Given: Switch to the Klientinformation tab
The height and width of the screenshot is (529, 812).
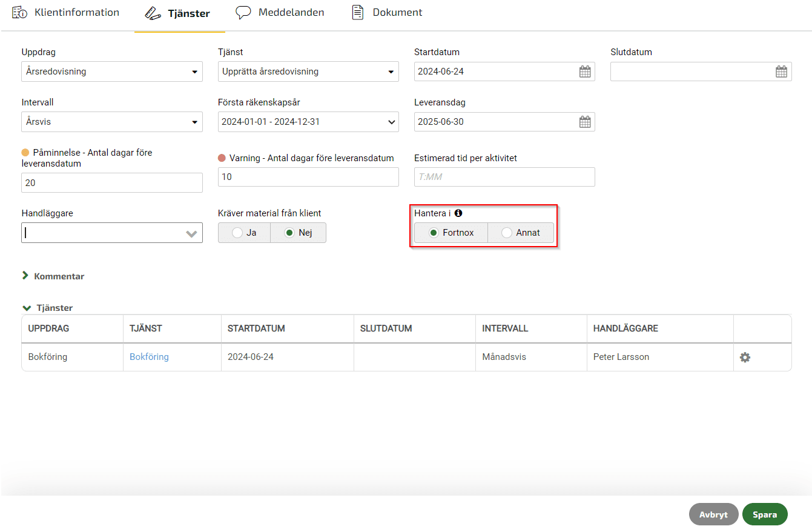Looking at the screenshot, I should (x=66, y=12).
